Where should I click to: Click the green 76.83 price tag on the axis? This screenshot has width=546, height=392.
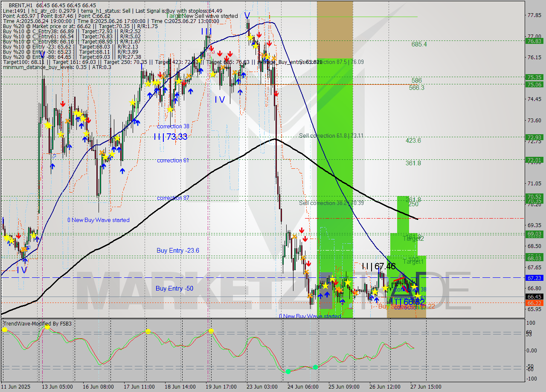coord(534,41)
